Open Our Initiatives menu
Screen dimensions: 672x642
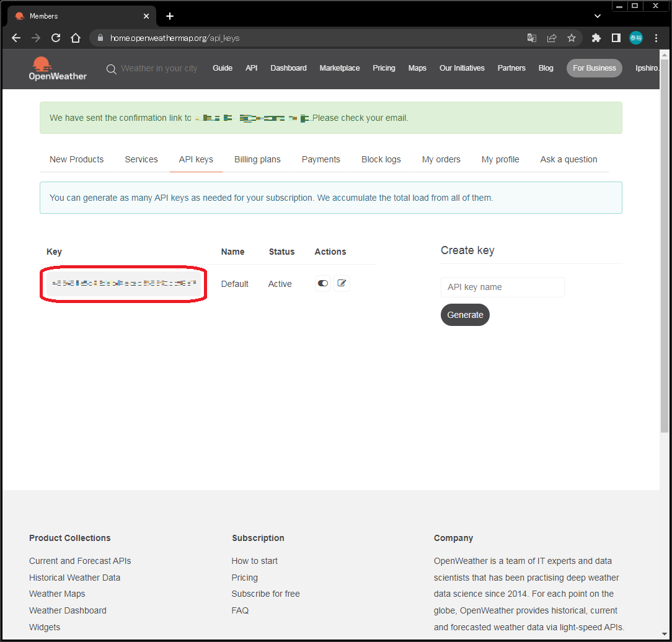(462, 68)
